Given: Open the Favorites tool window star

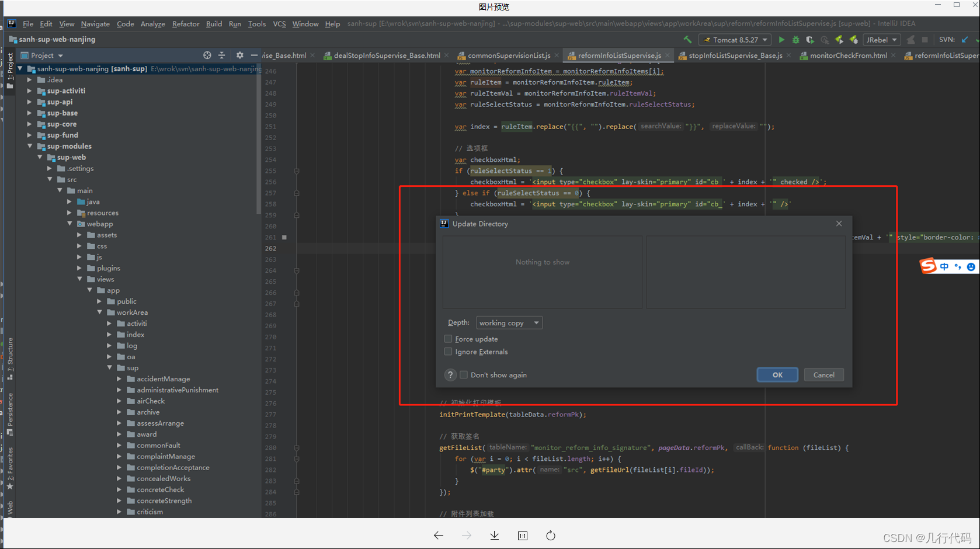Looking at the screenshot, I should point(10,486).
